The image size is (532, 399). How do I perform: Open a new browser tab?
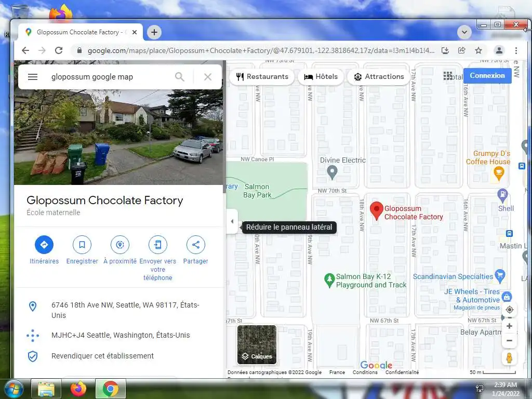pyautogui.click(x=154, y=32)
